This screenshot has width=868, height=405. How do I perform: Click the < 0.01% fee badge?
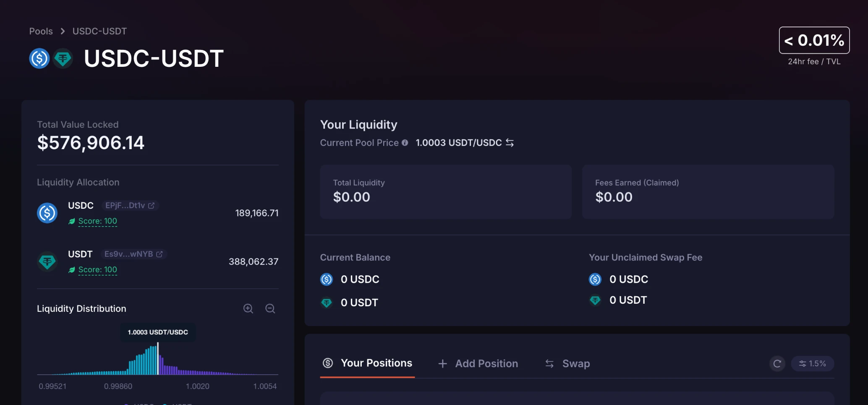click(x=814, y=40)
